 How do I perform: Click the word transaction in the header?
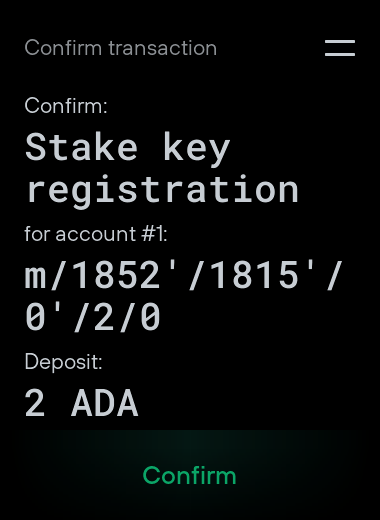tap(163, 48)
